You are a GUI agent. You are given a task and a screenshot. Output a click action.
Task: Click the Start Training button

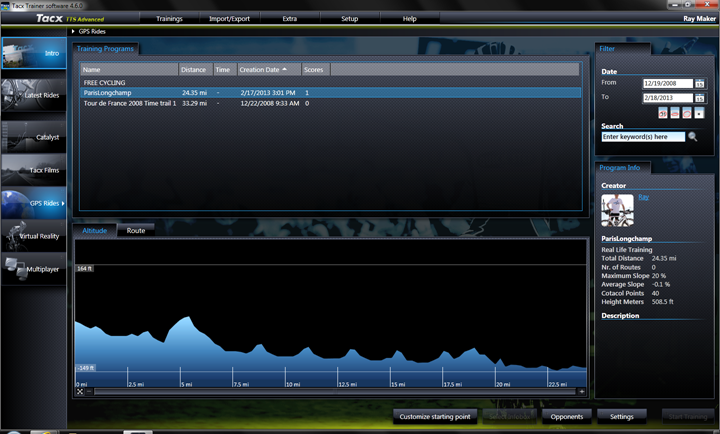(x=687, y=417)
